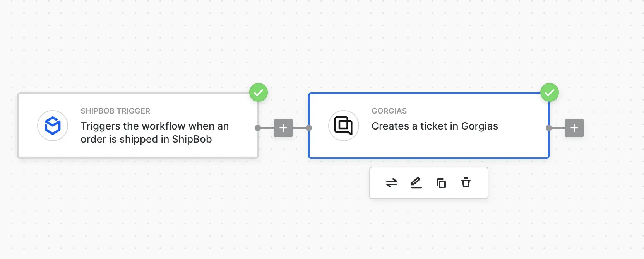Duplicate the Gorgias step with copy icon
The image size is (644, 259).
pyautogui.click(x=441, y=183)
